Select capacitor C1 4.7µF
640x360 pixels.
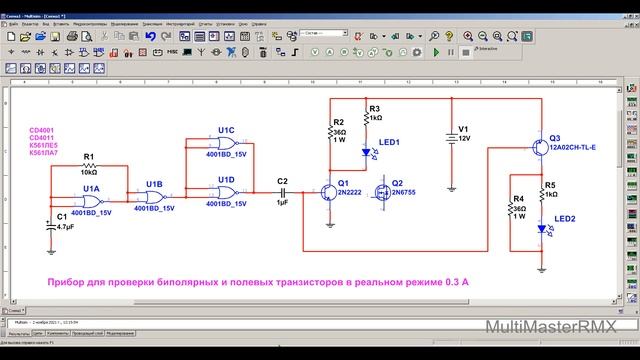[x=51, y=227]
